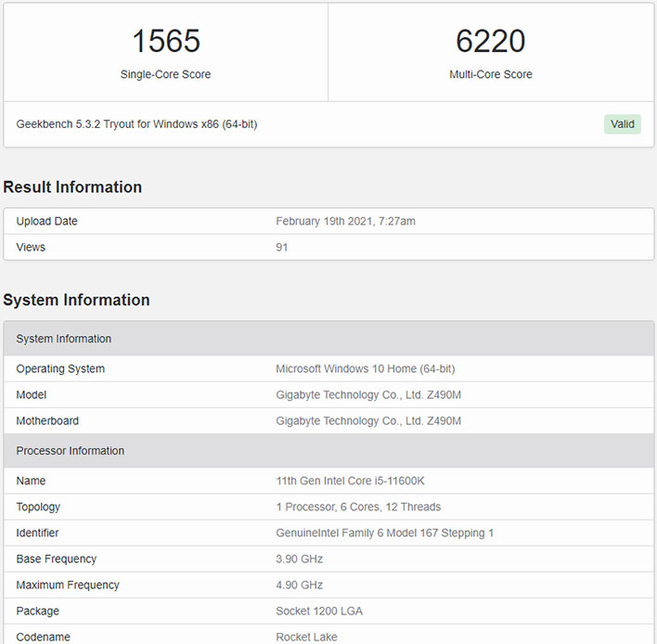
Task: Click the Base Frequency label
Action: point(57,559)
